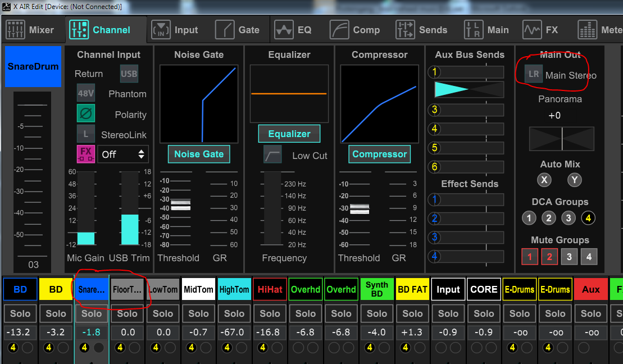Click the Low Cut filter icon
The width and height of the screenshot is (623, 364).
[x=272, y=155]
